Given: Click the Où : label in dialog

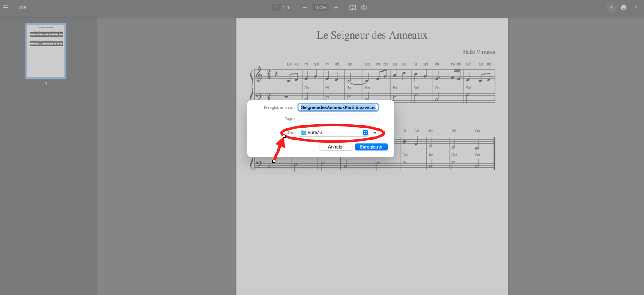Looking at the screenshot, I should [291, 133].
